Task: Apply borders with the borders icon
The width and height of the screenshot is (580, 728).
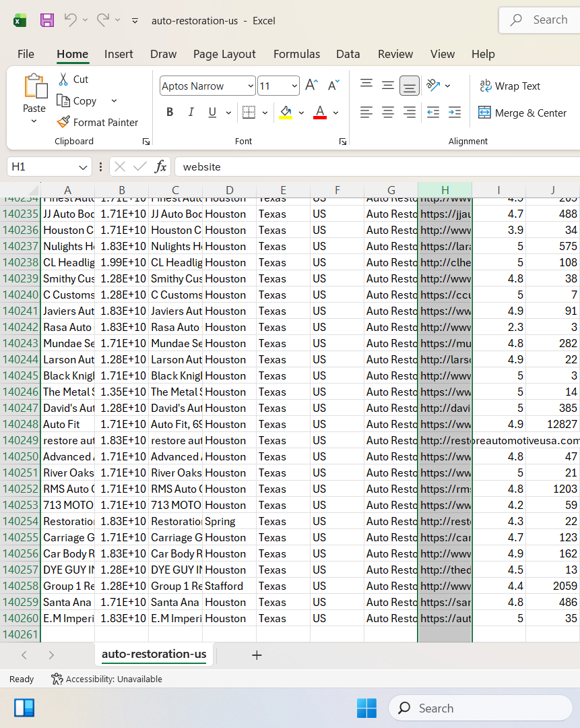Action: [249, 113]
